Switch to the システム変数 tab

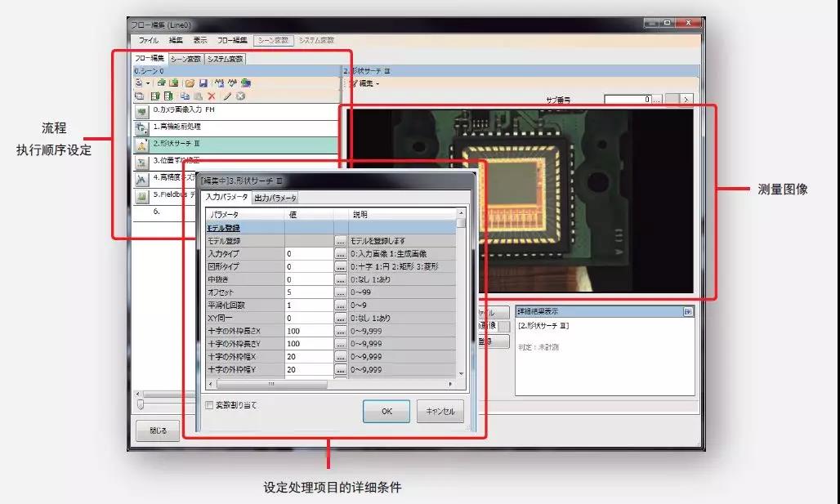point(225,59)
